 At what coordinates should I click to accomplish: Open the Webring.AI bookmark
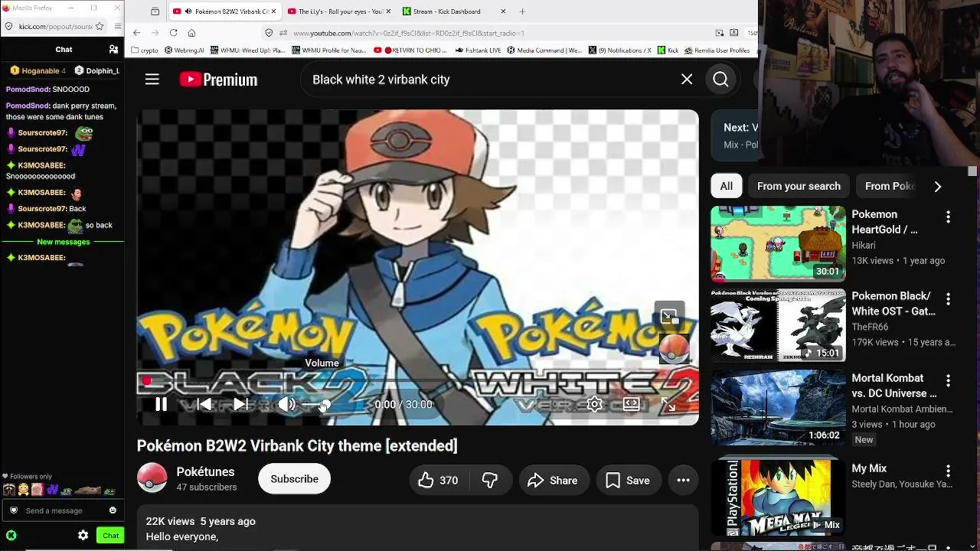(184, 51)
